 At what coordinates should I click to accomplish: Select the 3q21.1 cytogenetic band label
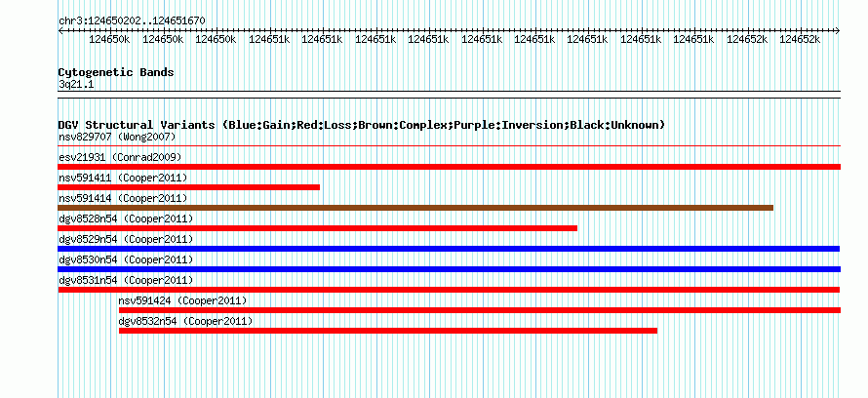point(76,85)
